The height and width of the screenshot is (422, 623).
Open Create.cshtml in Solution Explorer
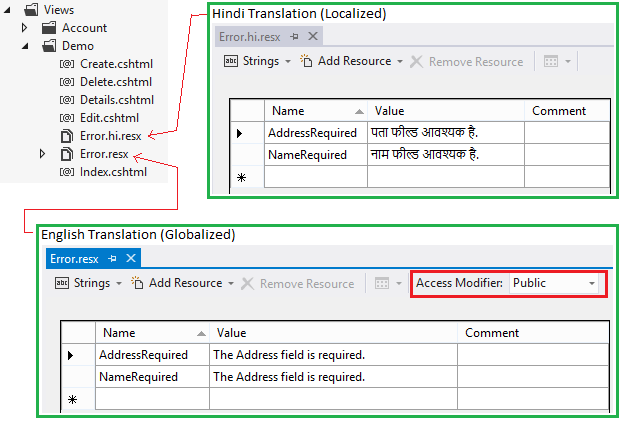click(x=116, y=64)
